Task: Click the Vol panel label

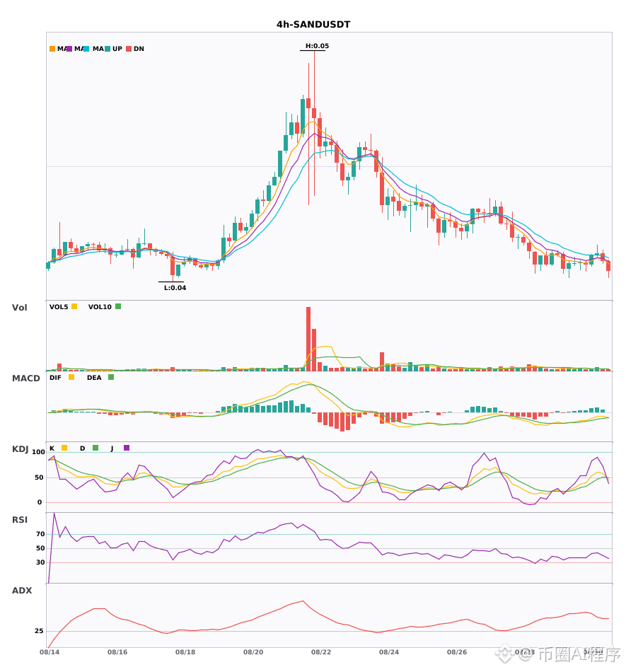Action: pyautogui.click(x=19, y=308)
